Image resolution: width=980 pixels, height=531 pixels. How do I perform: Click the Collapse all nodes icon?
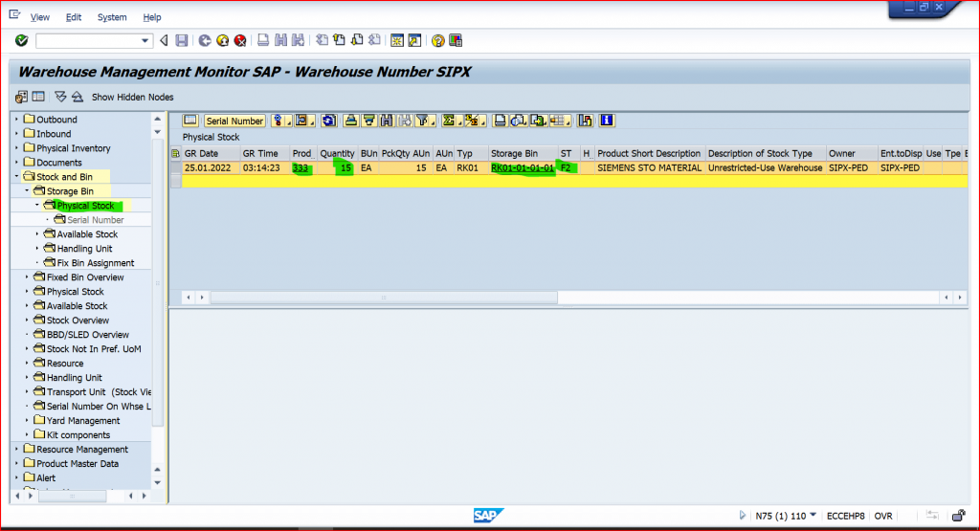click(78, 97)
